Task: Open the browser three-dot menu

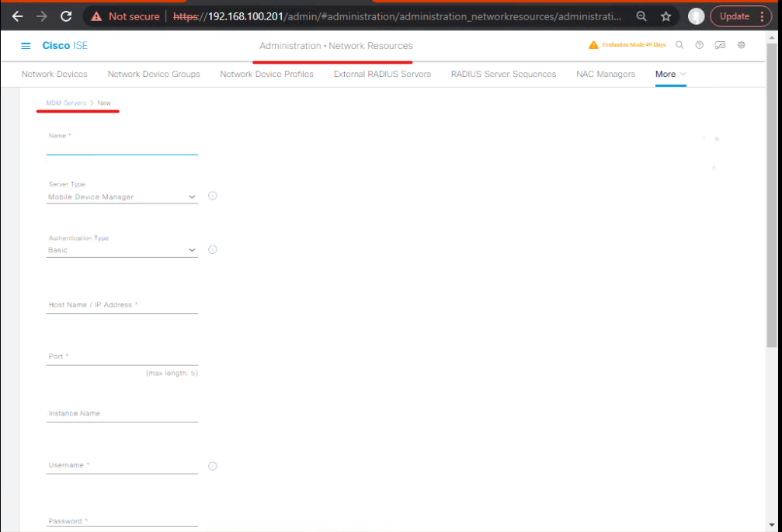Action: coord(762,16)
